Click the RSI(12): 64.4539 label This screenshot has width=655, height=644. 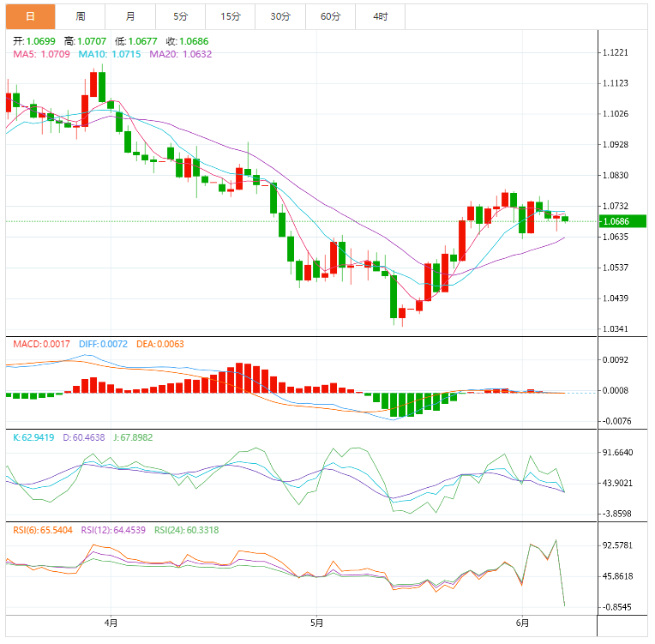113,530
